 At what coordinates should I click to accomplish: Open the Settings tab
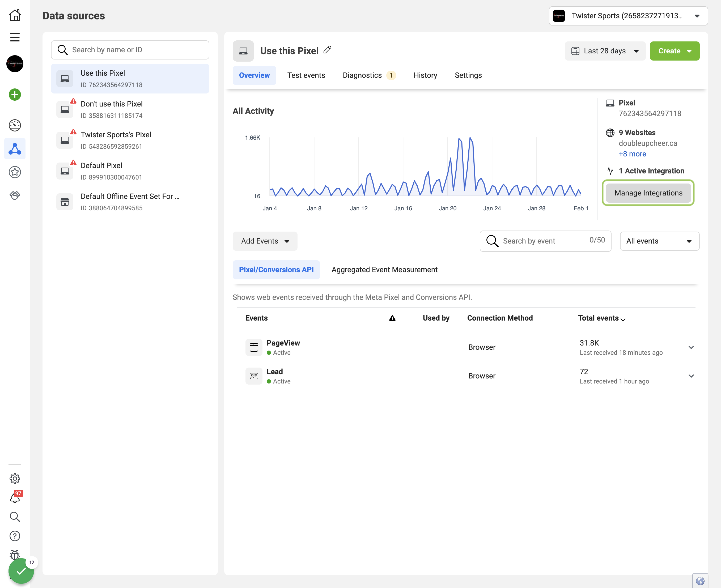click(468, 75)
